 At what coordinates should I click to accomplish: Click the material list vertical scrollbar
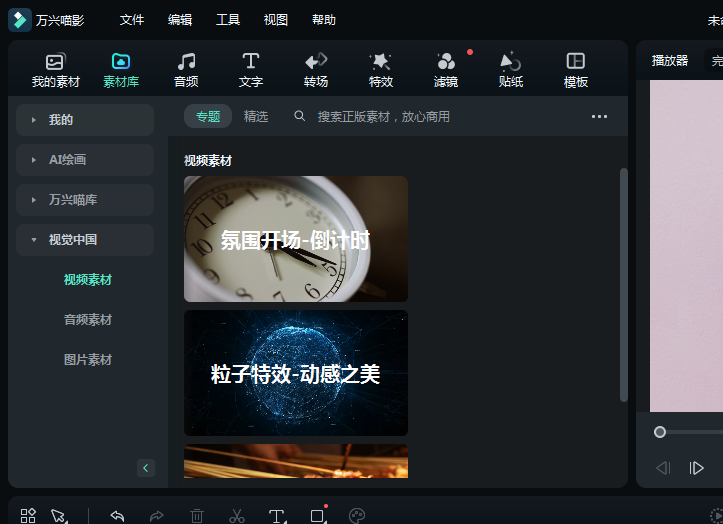click(x=624, y=285)
